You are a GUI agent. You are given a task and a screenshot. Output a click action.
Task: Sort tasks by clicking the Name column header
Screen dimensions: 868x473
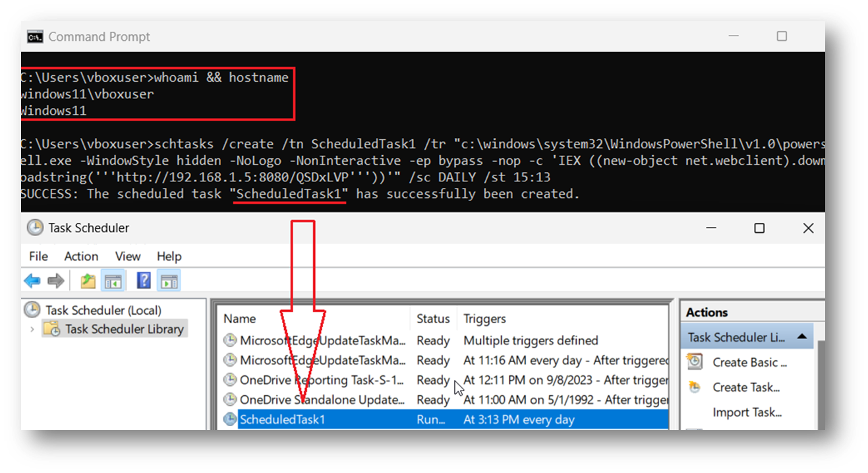239,318
